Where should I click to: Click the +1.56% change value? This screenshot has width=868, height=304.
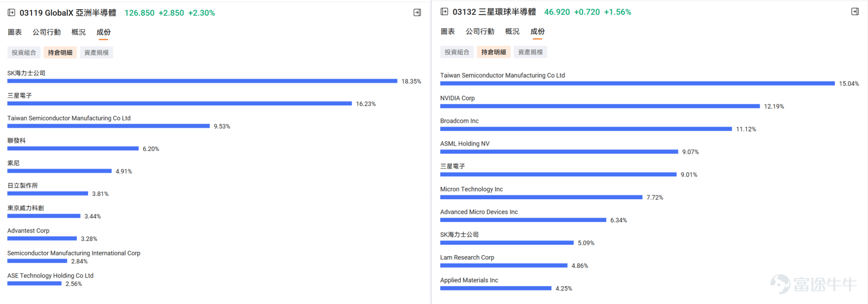(x=618, y=12)
